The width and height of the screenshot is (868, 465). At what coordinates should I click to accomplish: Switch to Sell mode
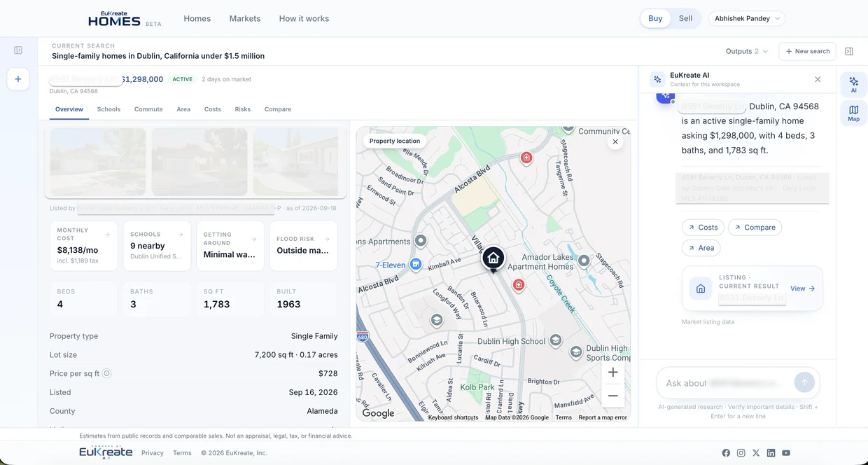coord(685,18)
